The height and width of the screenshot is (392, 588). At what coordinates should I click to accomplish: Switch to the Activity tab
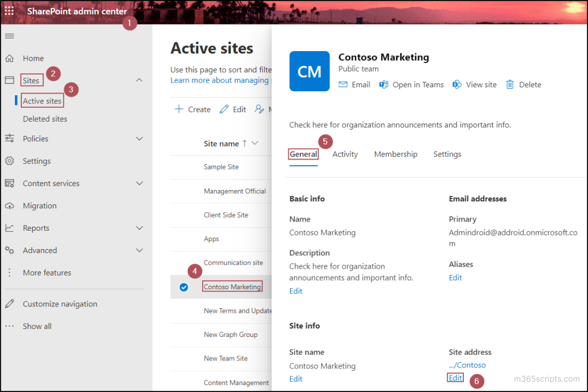pos(345,154)
